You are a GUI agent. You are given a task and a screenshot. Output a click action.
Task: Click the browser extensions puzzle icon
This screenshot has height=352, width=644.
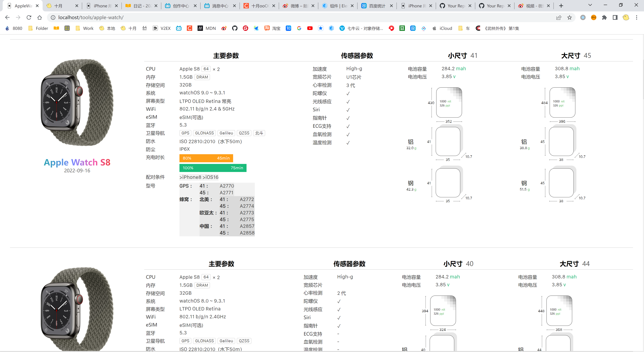pyautogui.click(x=605, y=17)
